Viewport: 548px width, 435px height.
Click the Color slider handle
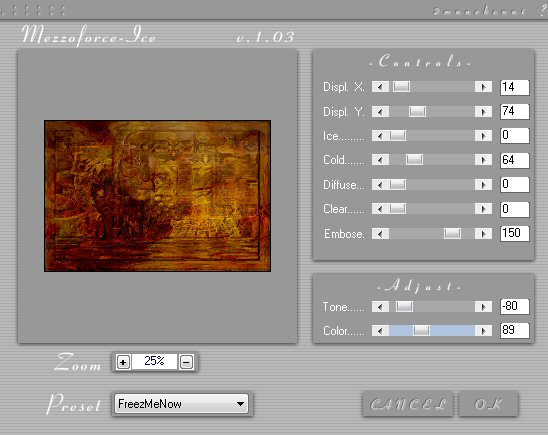point(421,331)
